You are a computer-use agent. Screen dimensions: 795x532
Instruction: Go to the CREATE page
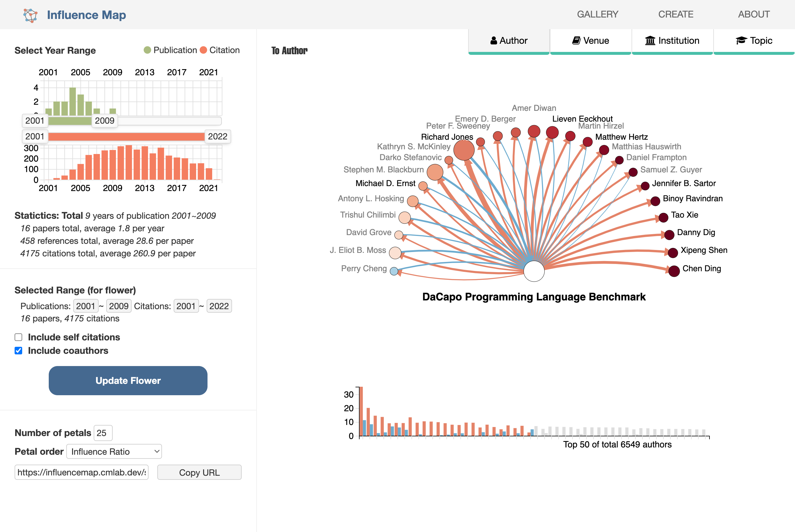[676, 14]
